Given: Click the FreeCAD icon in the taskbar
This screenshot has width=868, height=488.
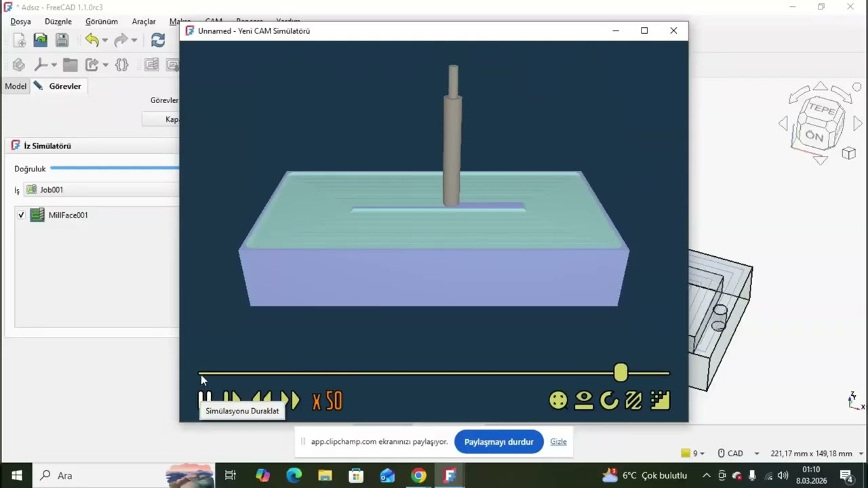Looking at the screenshot, I should coord(450,475).
